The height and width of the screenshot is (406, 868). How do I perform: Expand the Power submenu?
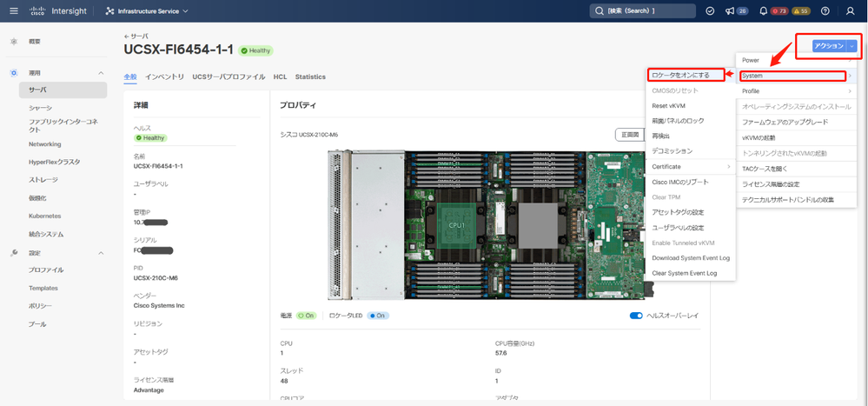[797, 60]
